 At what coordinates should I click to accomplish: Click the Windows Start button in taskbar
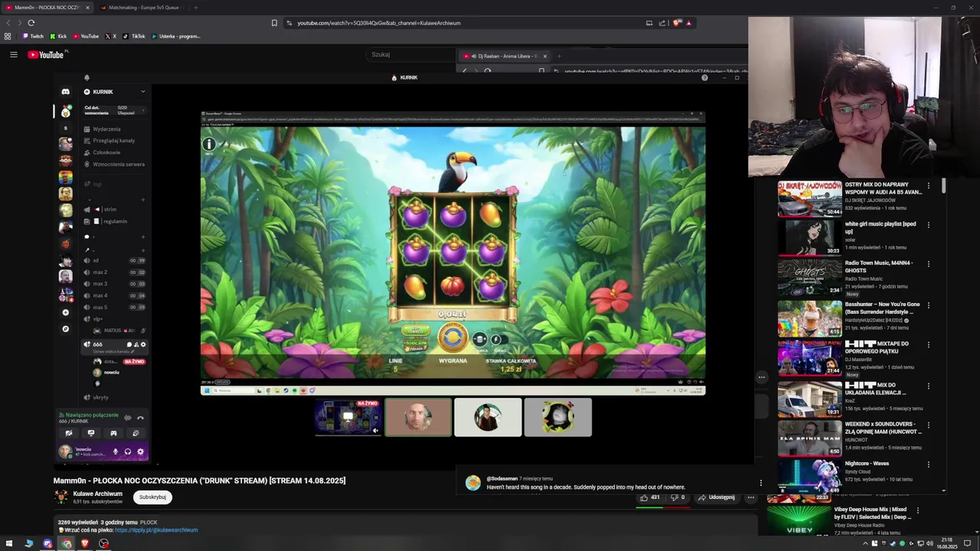point(10,543)
